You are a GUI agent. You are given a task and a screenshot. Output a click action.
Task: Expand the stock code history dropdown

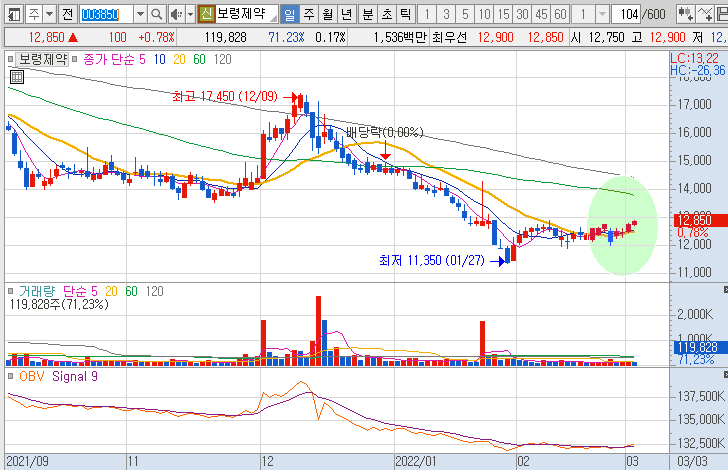pyautogui.click(x=140, y=15)
